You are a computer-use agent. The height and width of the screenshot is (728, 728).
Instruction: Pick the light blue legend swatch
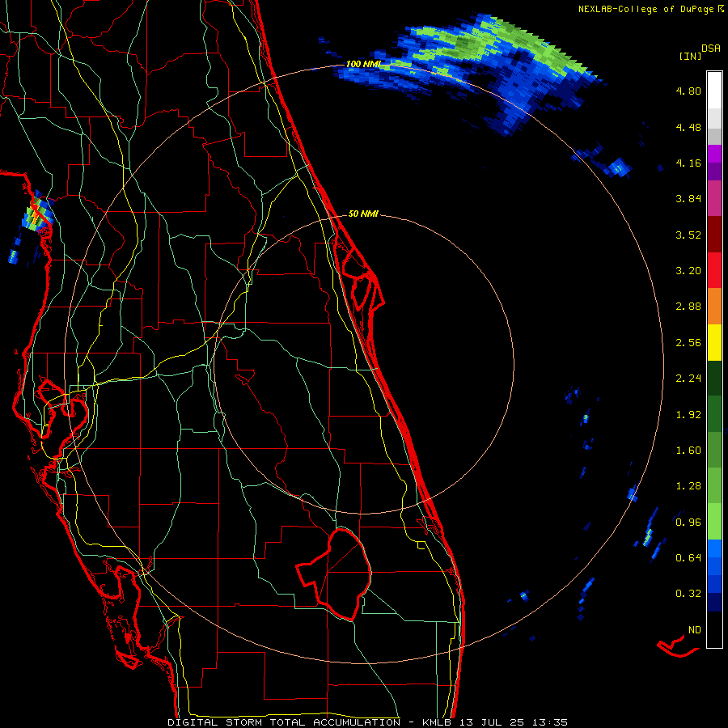pos(714,548)
